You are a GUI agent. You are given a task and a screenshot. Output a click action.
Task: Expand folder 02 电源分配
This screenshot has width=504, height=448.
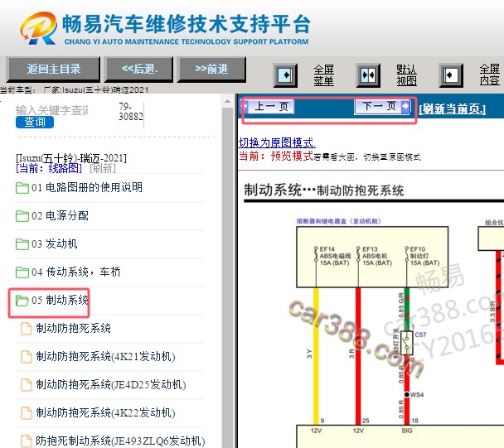(60, 215)
